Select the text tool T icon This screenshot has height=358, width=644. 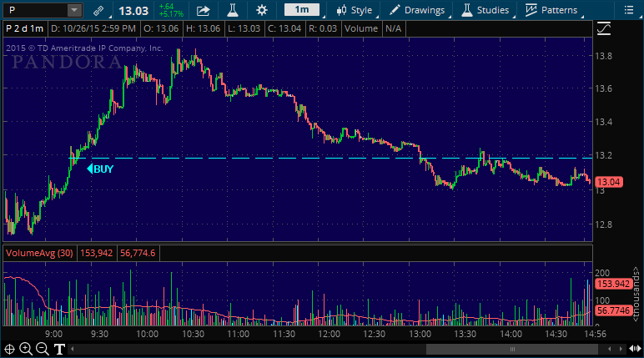pyautogui.click(x=59, y=350)
